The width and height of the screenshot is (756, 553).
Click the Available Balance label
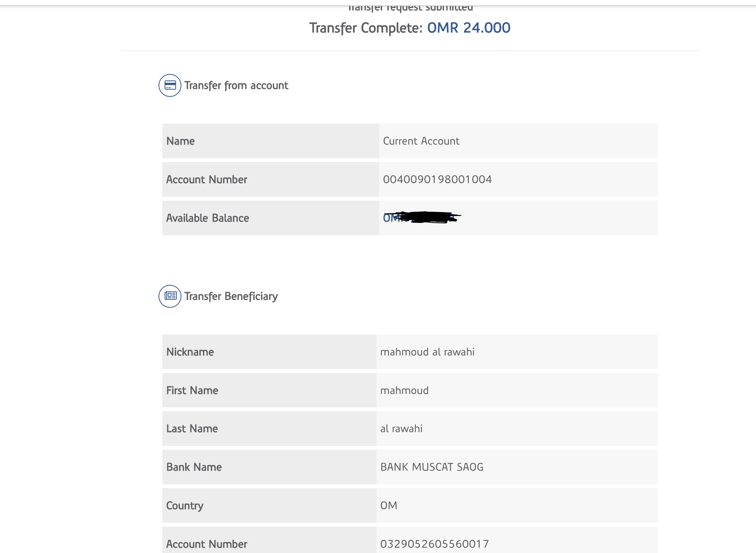click(208, 218)
